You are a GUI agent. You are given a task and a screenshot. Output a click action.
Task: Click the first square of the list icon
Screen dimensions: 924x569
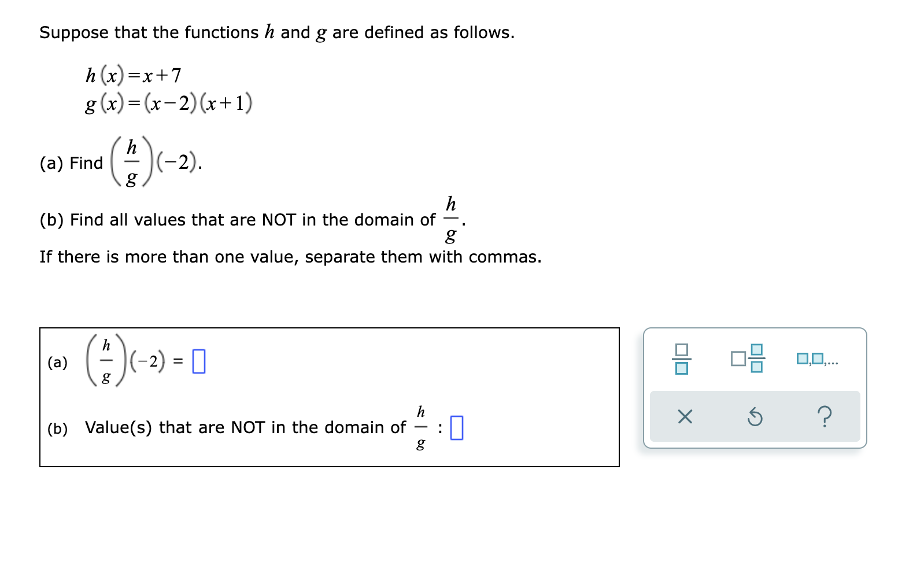tap(804, 359)
